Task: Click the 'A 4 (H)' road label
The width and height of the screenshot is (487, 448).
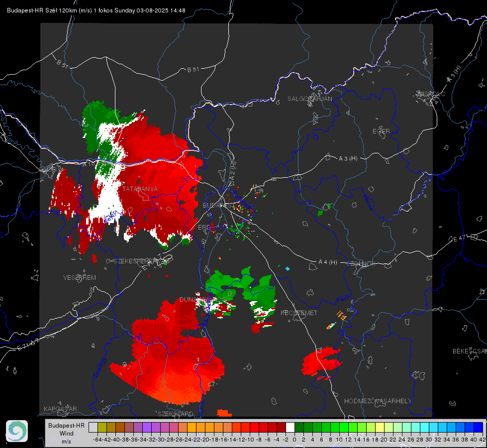Action: point(328,262)
